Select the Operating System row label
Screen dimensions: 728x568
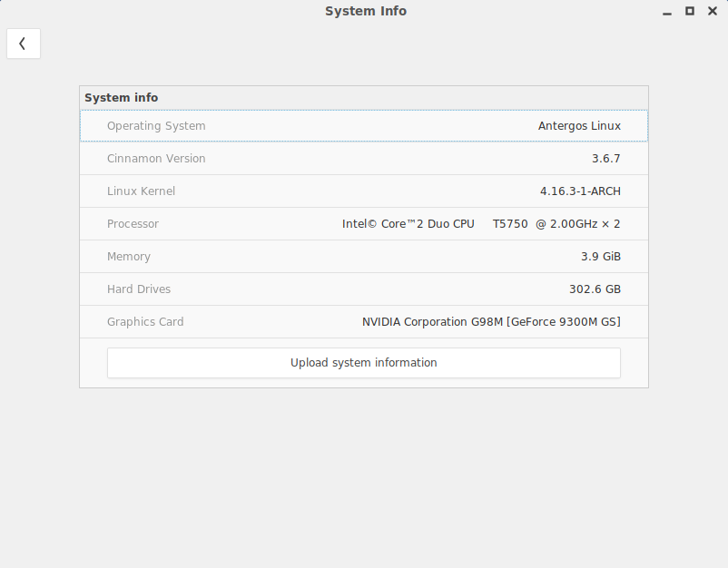156,126
